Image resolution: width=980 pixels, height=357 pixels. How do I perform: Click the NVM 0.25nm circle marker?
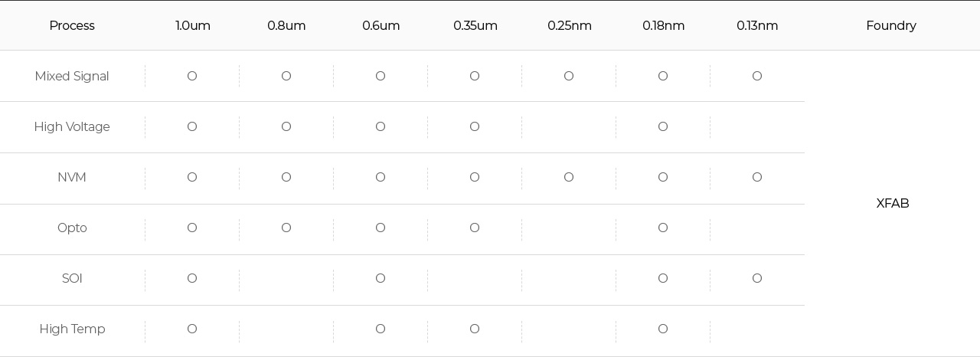click(x=569, y=177)
